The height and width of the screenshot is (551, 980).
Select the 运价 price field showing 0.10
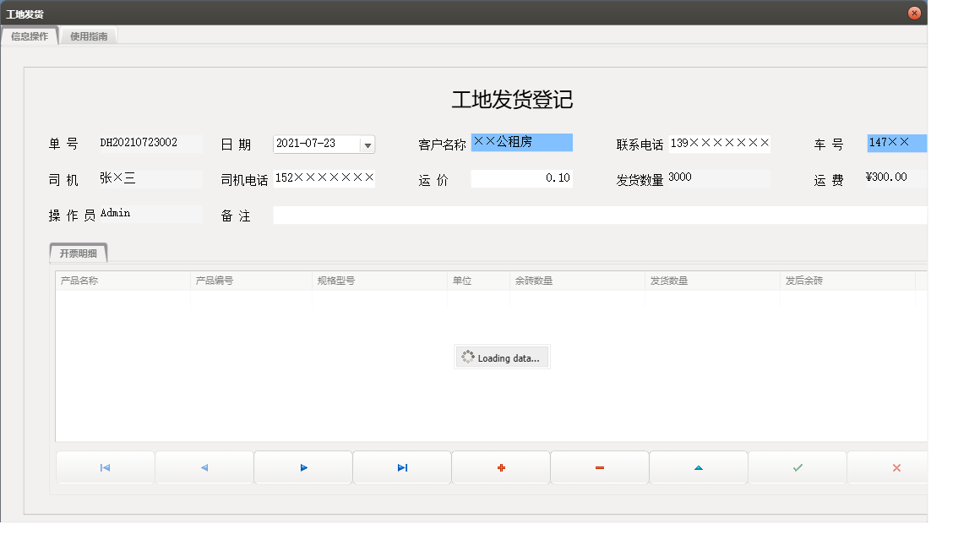pos(521,177)
